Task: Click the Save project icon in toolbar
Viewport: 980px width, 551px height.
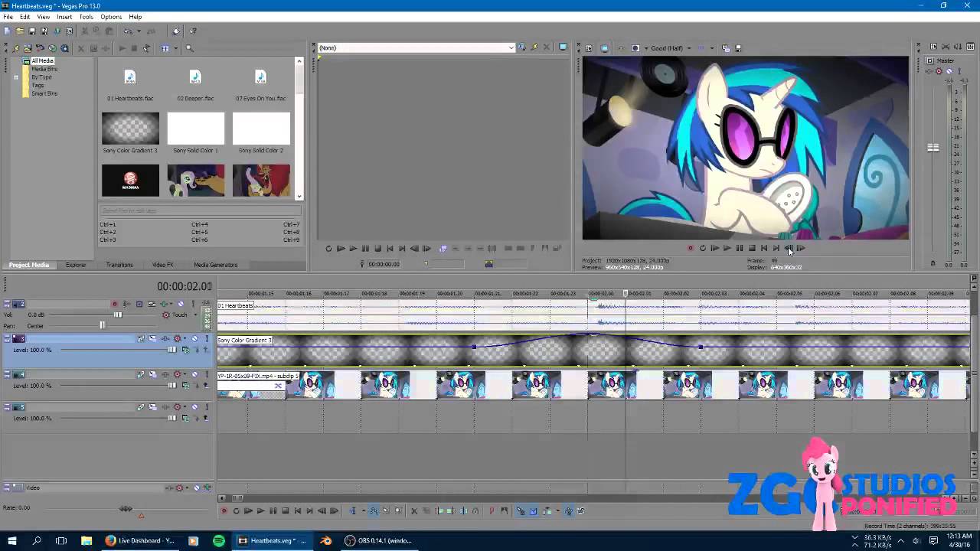Action: click(31, 31)
